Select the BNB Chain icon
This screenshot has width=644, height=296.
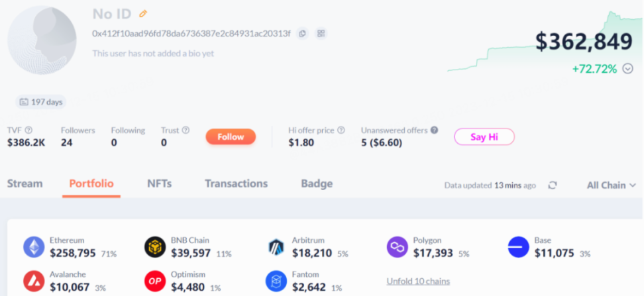[x=155, y=247]
